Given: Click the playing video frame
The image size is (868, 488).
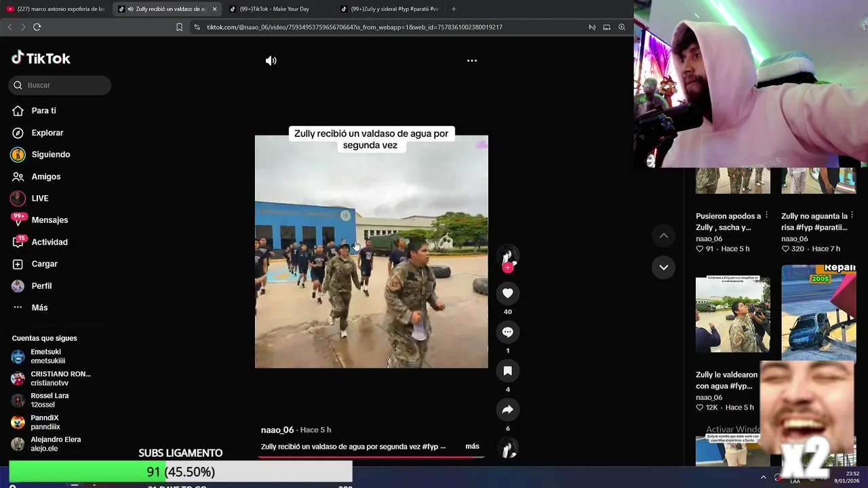Looking at the screenshot, I should [x=371, y=251].
